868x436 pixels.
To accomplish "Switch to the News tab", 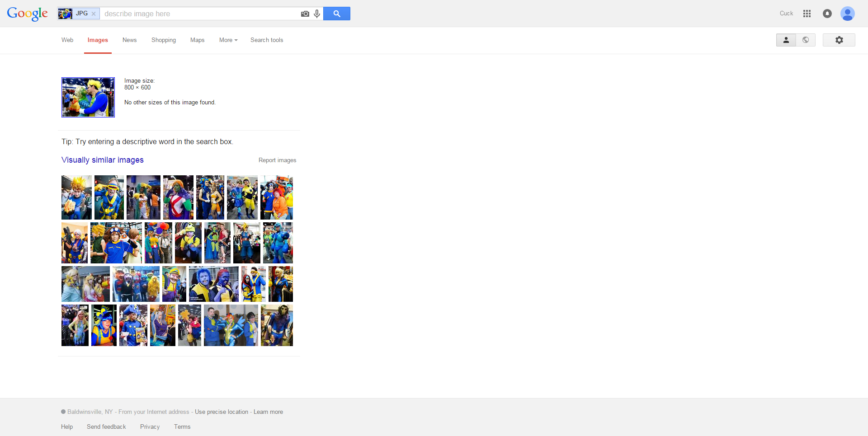I will (130, 40).
